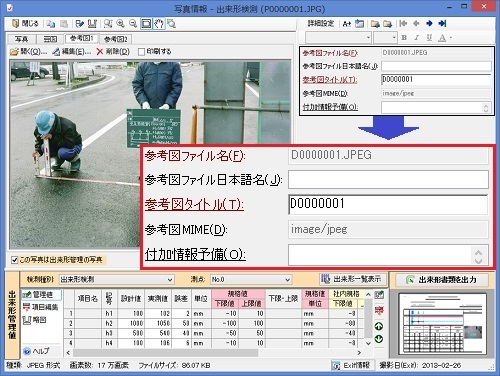Open the 検測種別 出来形検測 dropdown
This screenshot has width=500, height=376.
pyautogui.click(x=117, y=279)
